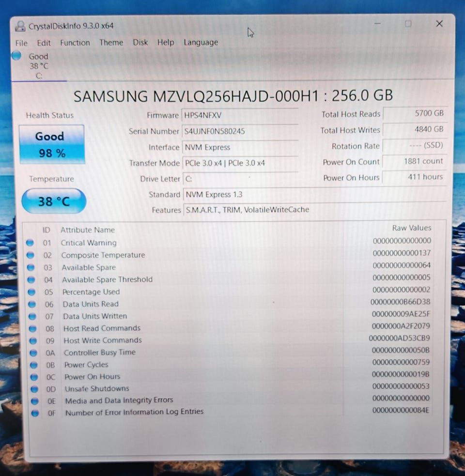Open the File menu

21,43
